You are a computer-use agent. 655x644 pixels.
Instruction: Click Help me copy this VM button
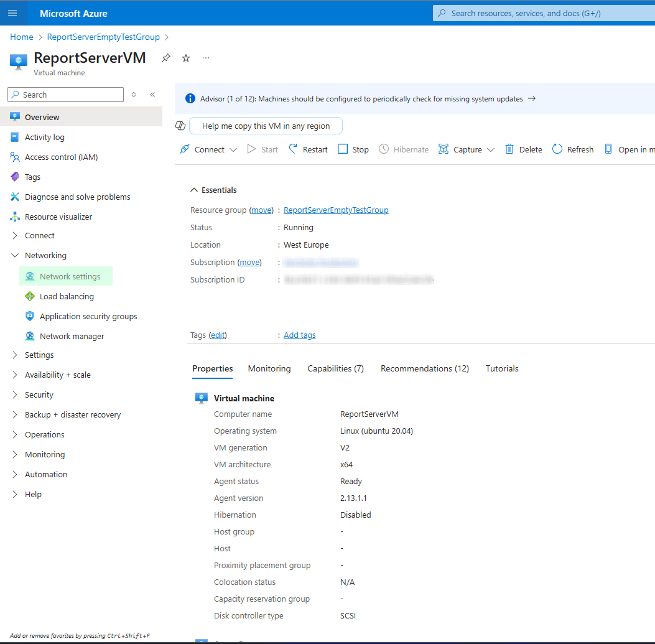(x=266, y=126)
